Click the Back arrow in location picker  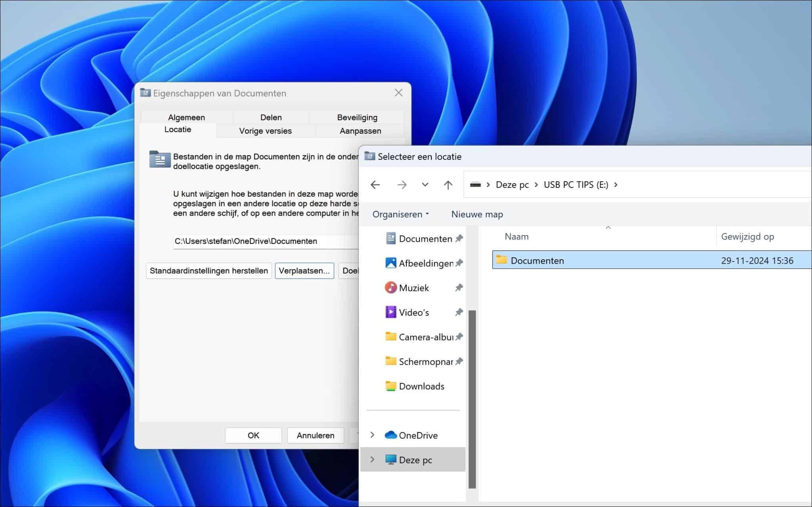click(x=375, y=185)
